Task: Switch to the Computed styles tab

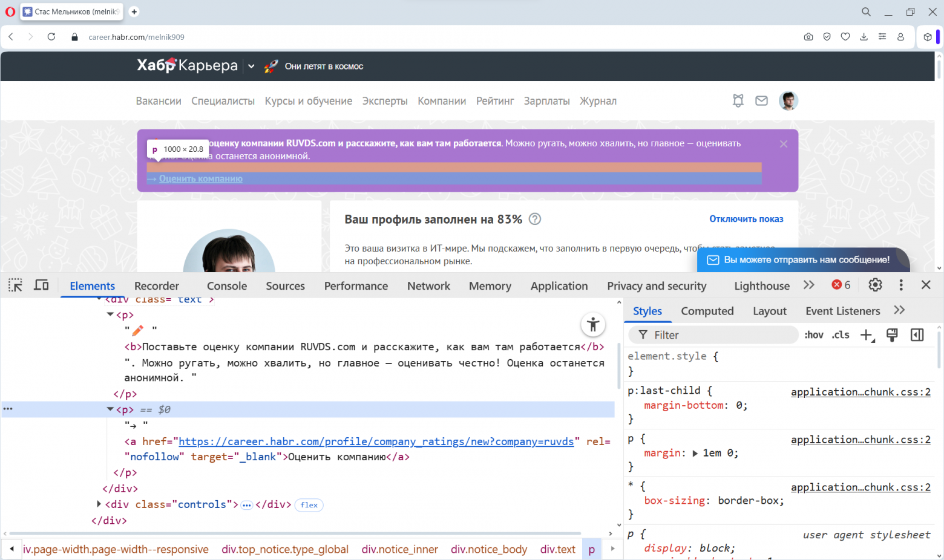Action: pos(707,311)
